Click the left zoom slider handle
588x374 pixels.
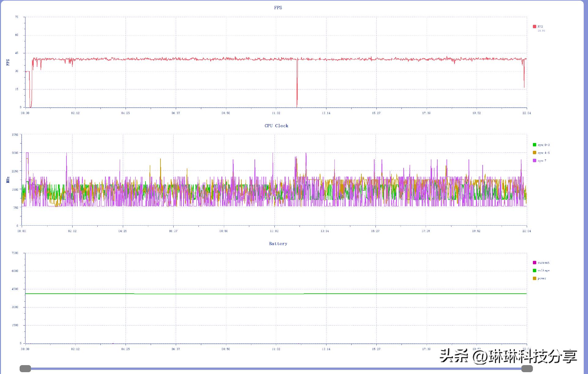(25, 368)
